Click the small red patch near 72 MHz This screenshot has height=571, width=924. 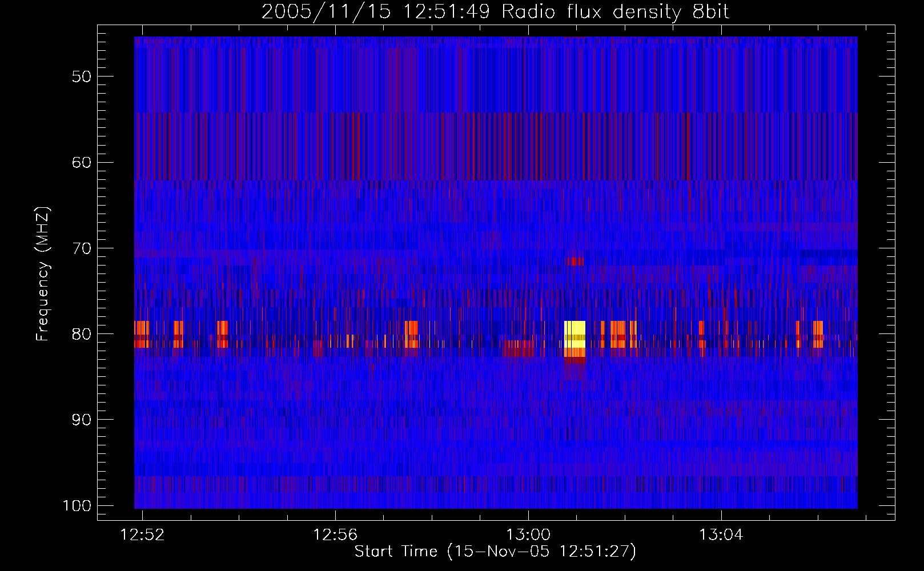tap(574, 262)
